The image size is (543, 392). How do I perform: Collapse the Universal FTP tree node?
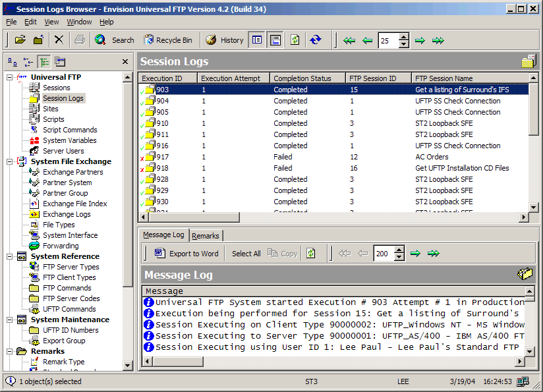(10, 77)
